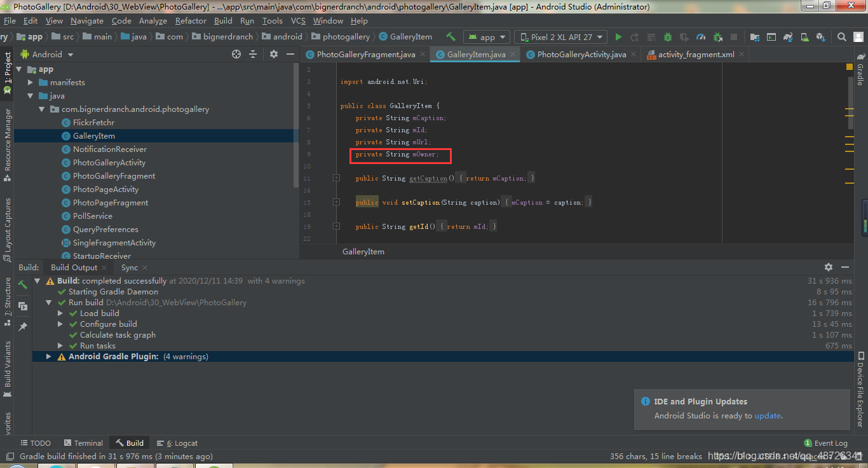Collapse the Build completed successfully node
Image resolution: width=868 pixels, height=468 pixels.
coord(37,281)
